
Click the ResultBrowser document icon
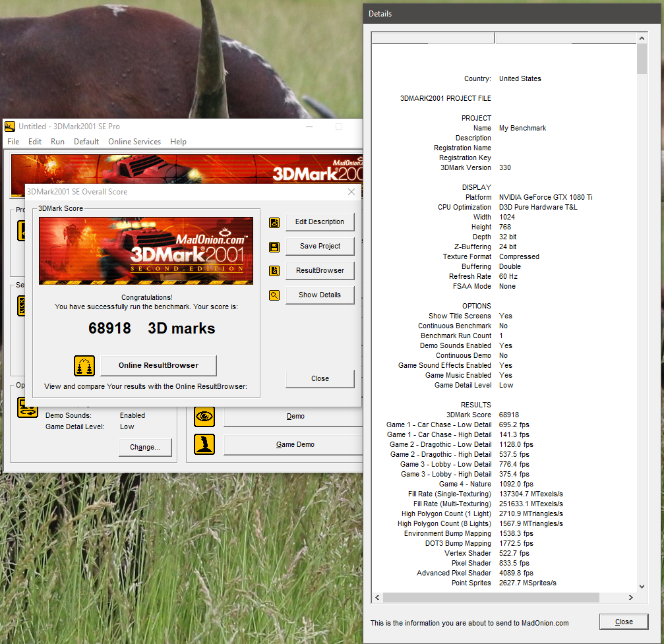[274, 271]
